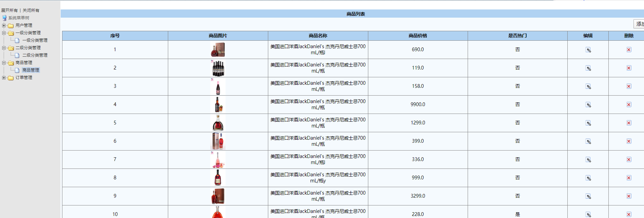Collapse the 二级分类管理 tree node
Viewport: 644px width, 218px height.
click(x=4, y=48)
